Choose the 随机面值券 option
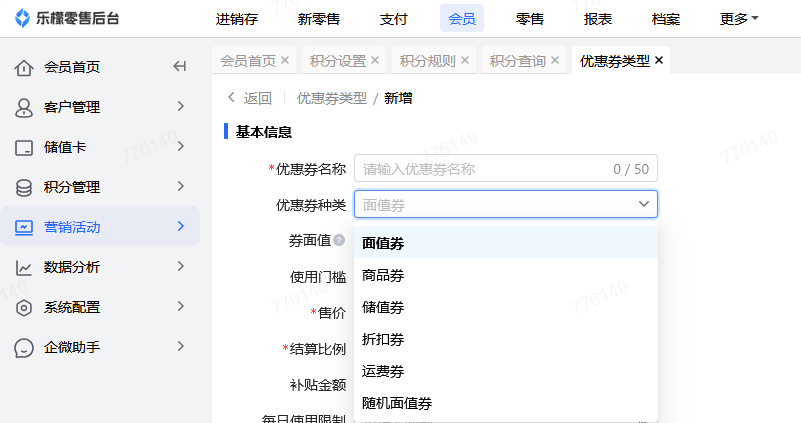The width and height of the screenshot is (801, 423). click(x=397, y=403)
